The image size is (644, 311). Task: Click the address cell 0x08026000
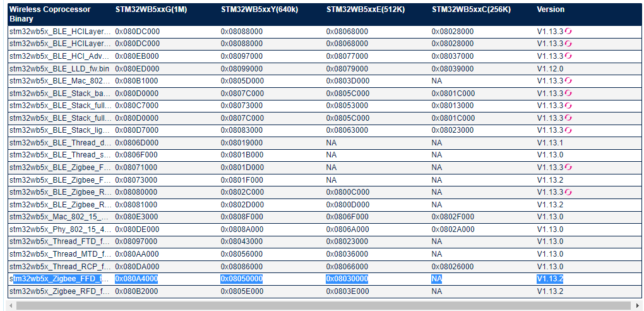[453, 267]
